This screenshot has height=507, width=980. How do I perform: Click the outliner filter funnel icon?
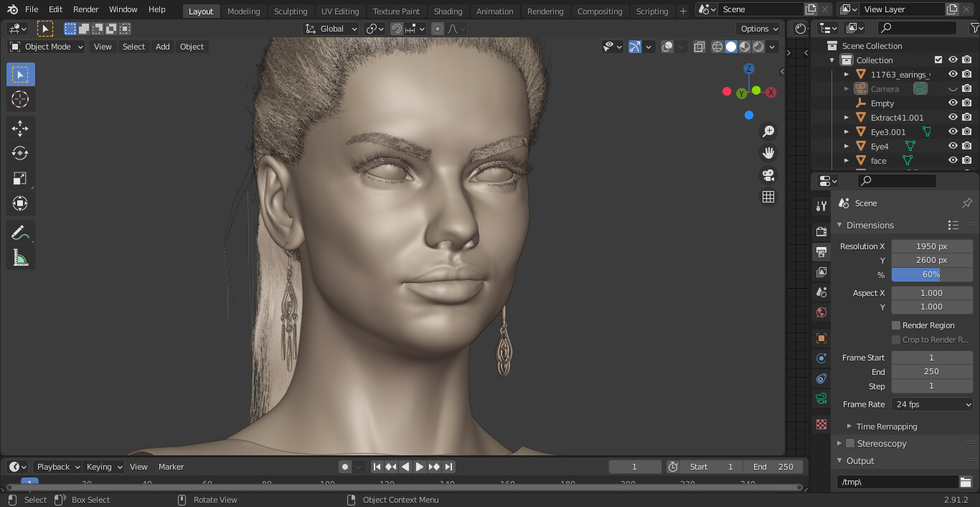coord(974,28)
